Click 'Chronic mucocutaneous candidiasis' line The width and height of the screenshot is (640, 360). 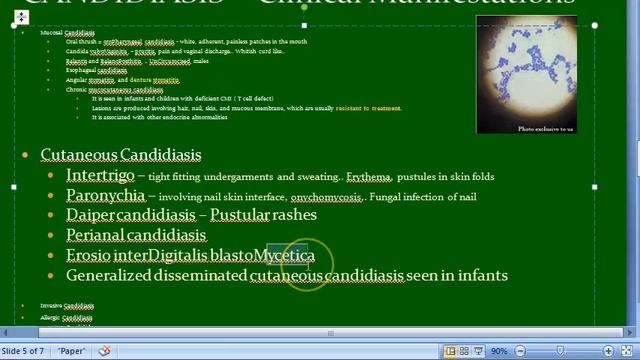click(x=114, y=89)
